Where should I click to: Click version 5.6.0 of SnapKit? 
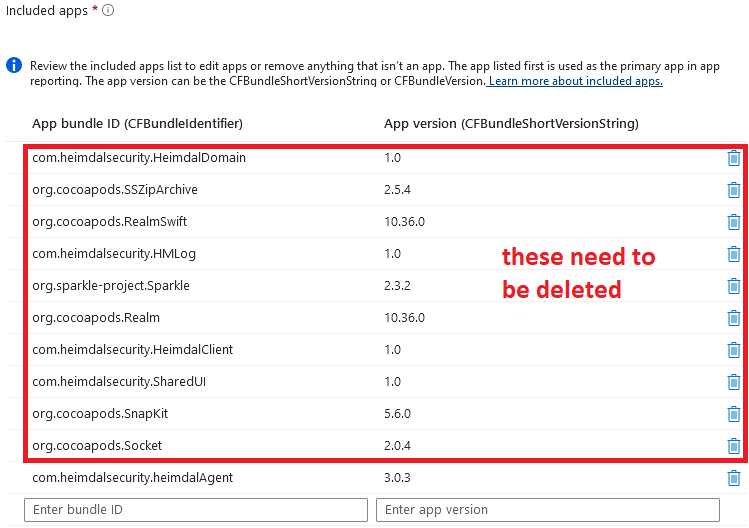pos(397,414)
